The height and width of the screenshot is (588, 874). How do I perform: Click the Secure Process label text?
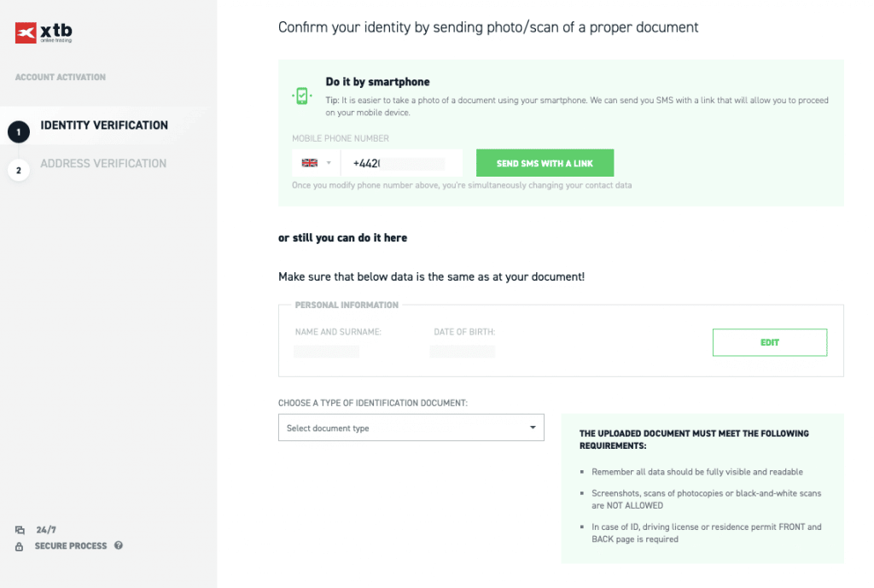pyautogui.click(x=71, y=546)
